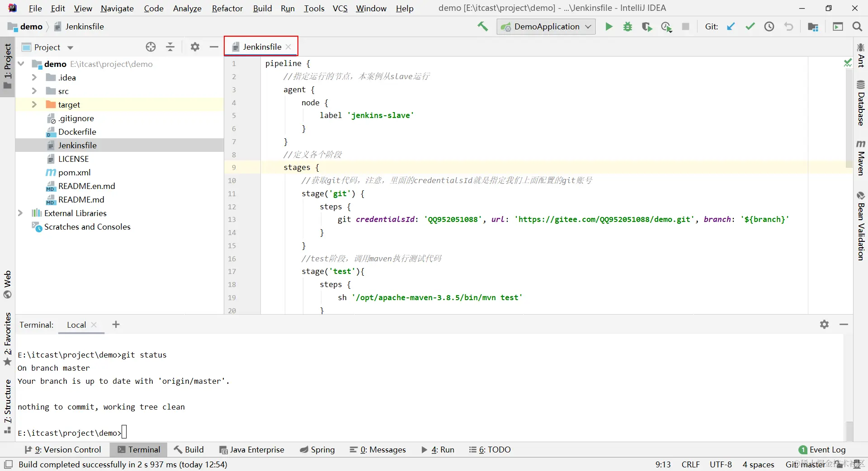Open the Maven tool window
The image size is (868, 471).
pyautogui.click(x=861, y=157)
